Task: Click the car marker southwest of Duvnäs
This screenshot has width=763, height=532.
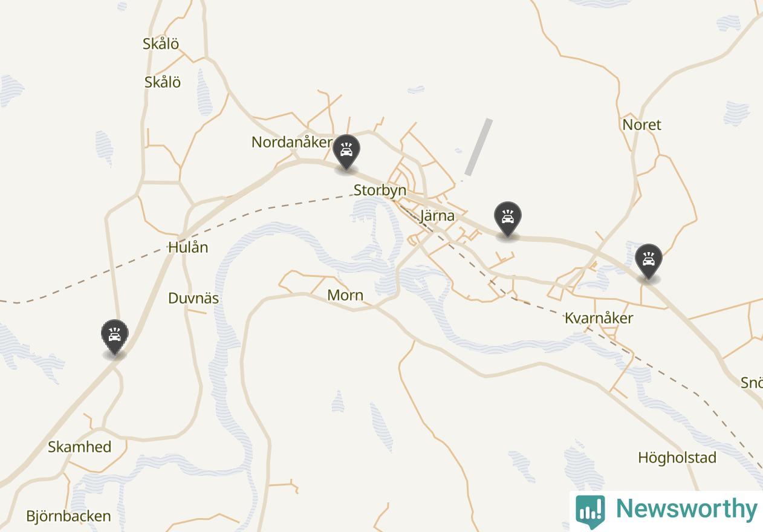Action: (x=114, y=337)
